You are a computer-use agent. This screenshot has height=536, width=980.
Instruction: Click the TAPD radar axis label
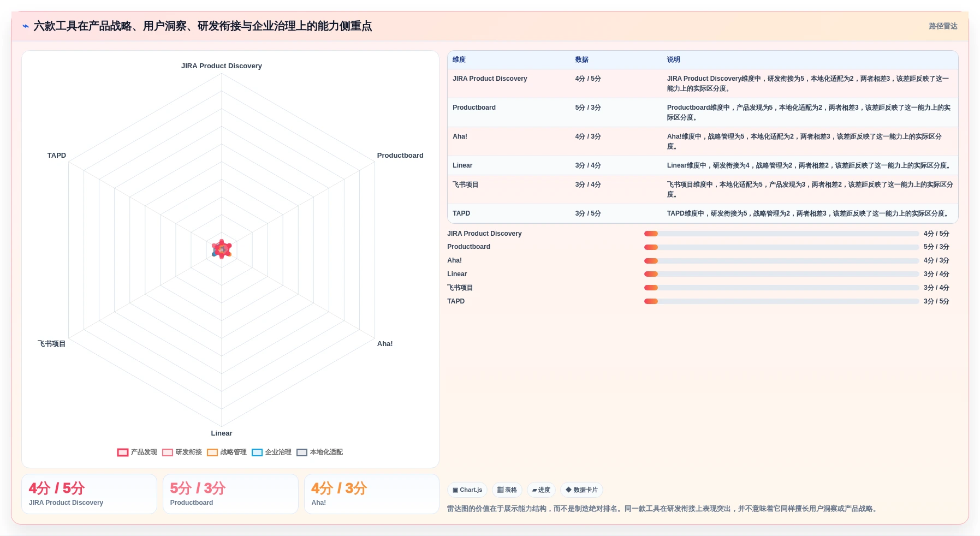coord(57,156)
